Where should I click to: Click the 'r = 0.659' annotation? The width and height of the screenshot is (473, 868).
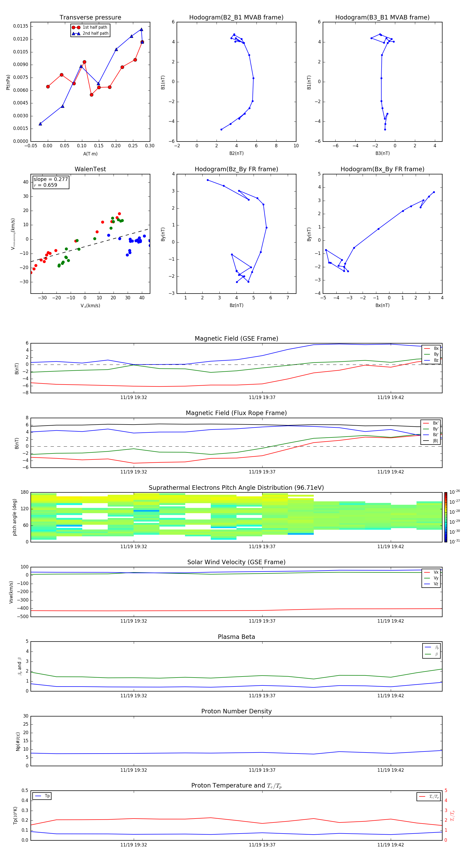(45, 185)
